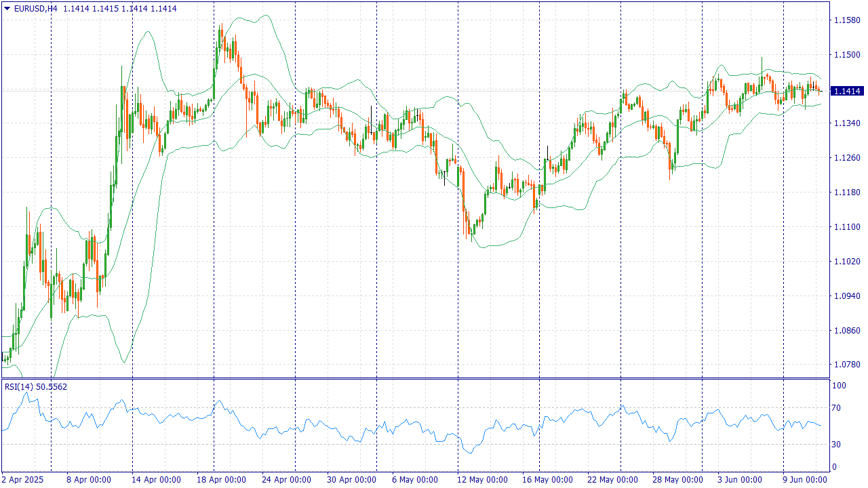
Task: Click the 1.0860 price axis value
Action: [846, 331]
